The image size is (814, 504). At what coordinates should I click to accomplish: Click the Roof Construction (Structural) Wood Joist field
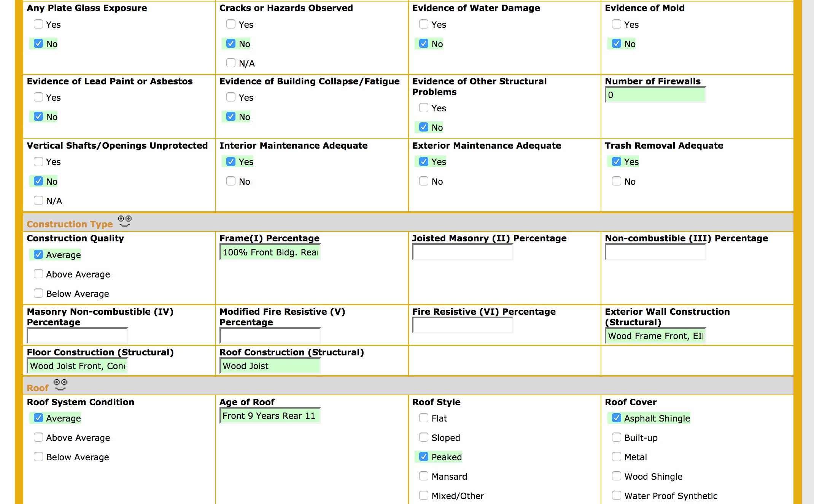point(269,366)
